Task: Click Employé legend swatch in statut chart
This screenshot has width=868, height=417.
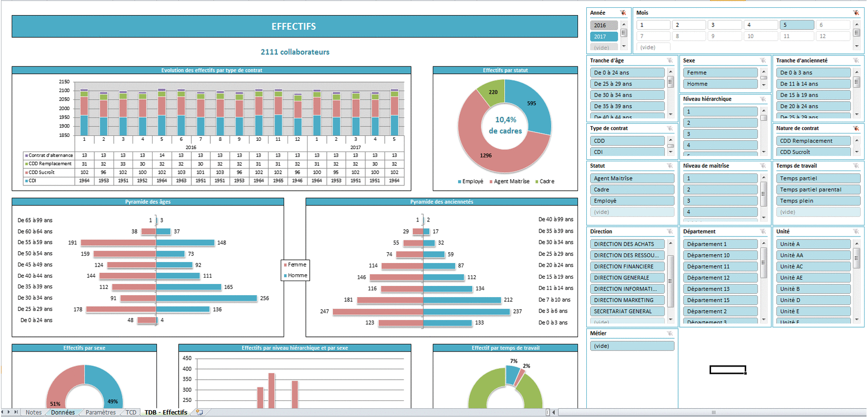Action: coord(460,182)
